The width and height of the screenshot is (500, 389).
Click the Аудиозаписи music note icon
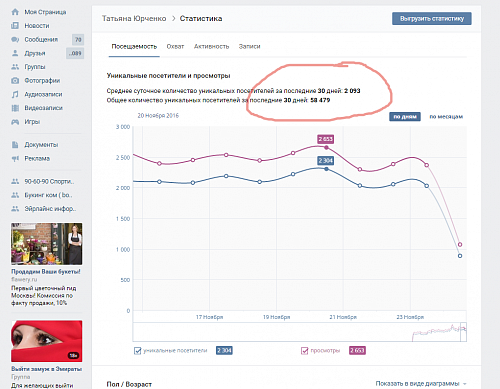(15, 94)
